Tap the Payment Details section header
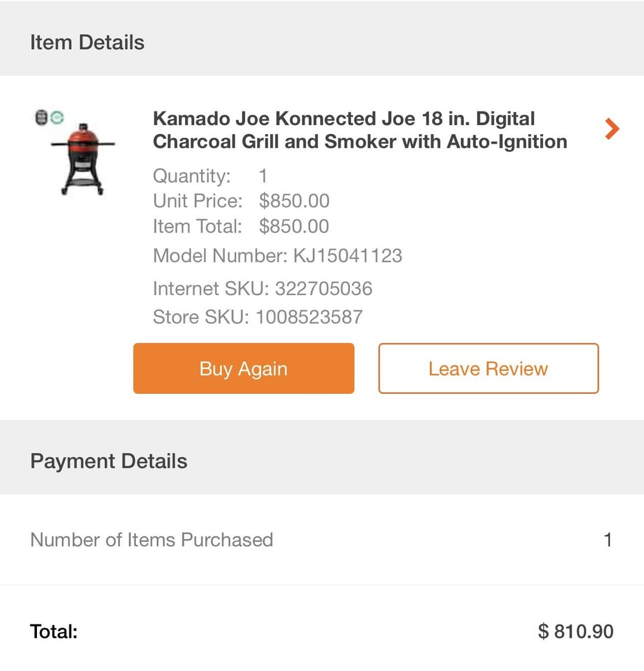 (109, 461)
